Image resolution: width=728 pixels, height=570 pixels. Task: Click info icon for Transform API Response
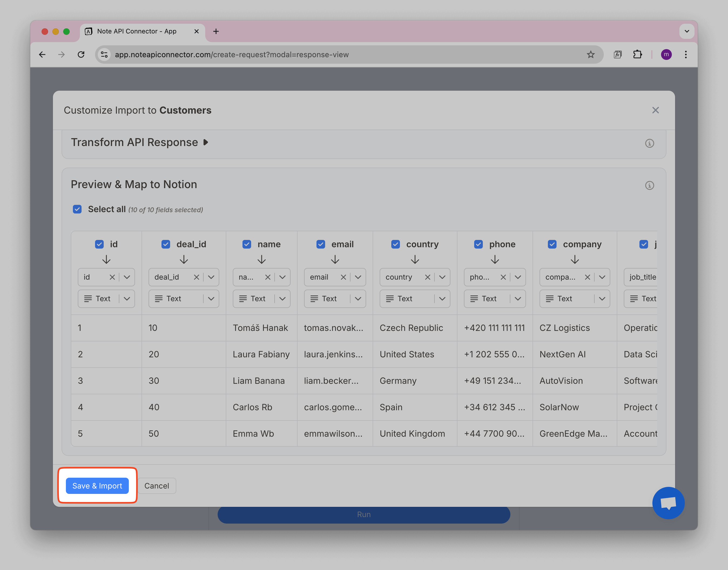tap(649, 143)
